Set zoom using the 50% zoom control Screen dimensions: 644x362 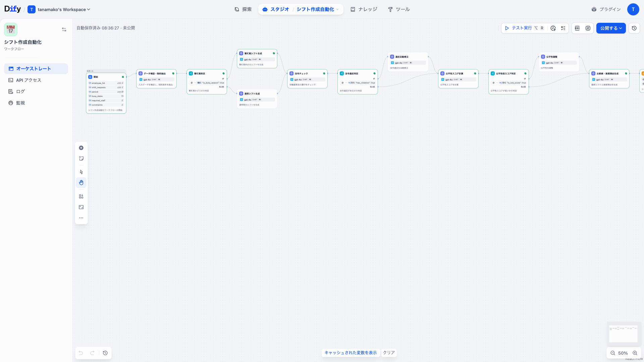[x=623, y=353]
